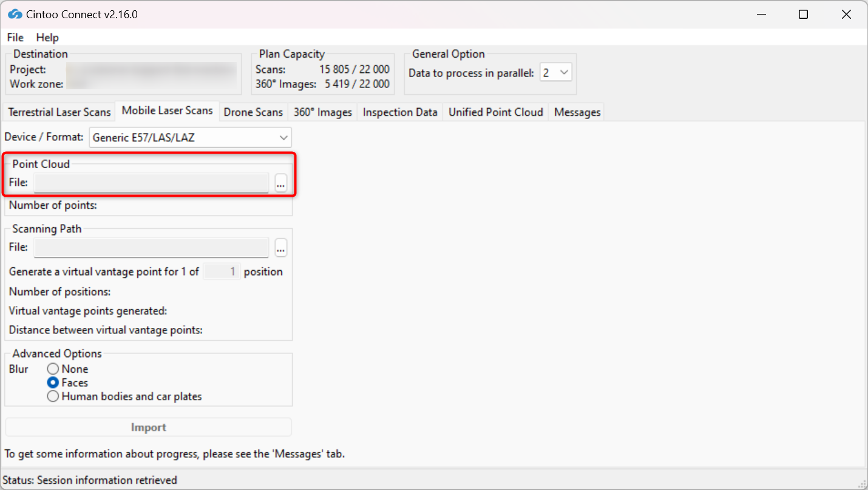Maximize the Cintoo Connect window
The image size is (868, 490).
[x=803, y=14]
